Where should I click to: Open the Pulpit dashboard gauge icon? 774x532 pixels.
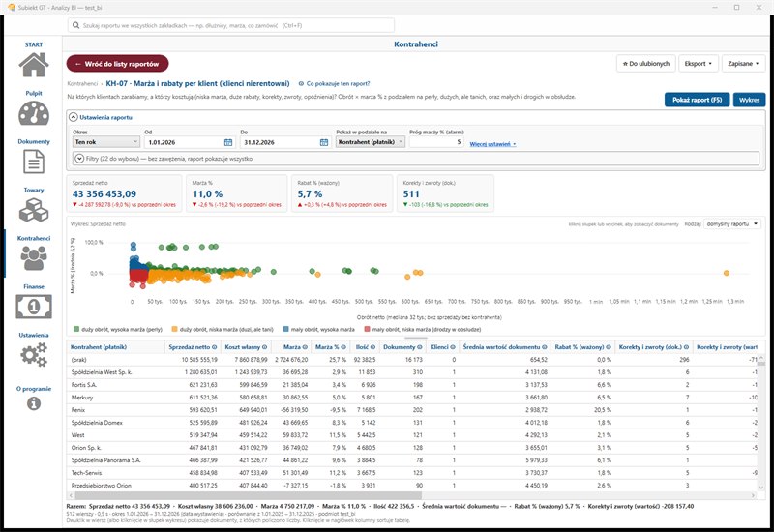tap(34, 113)
